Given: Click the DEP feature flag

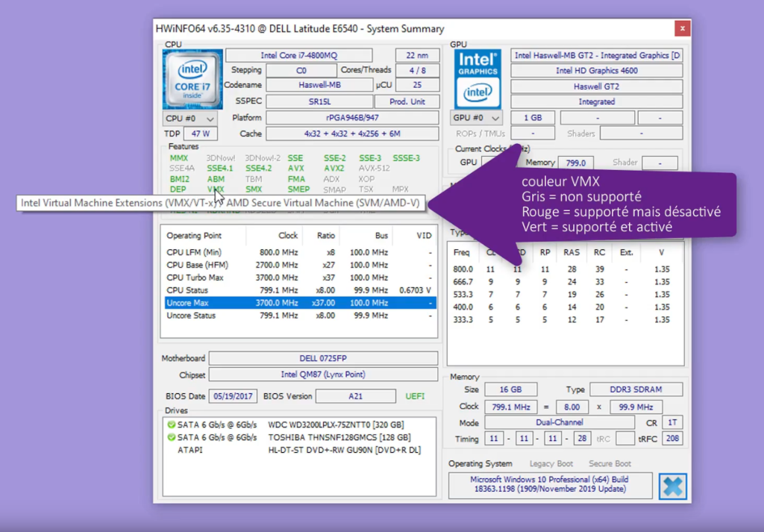Looking at the screenshot, I should coord(178,189).
